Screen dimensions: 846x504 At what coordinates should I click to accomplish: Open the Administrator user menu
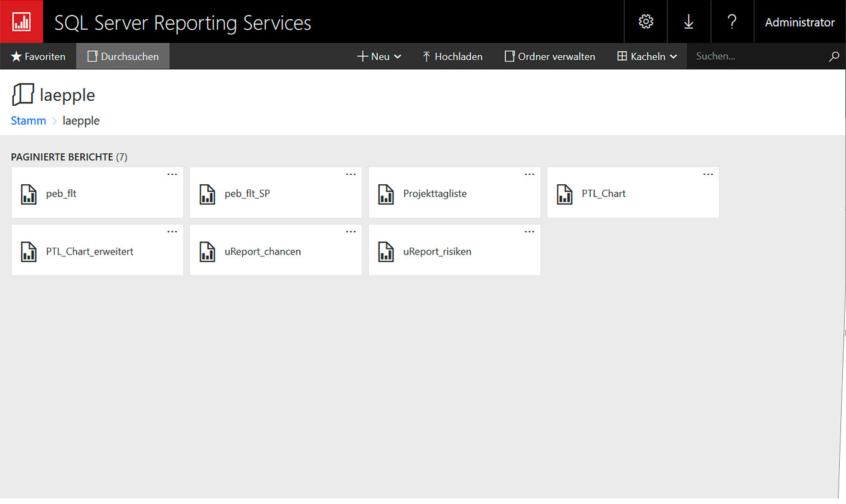click(799, 22)
